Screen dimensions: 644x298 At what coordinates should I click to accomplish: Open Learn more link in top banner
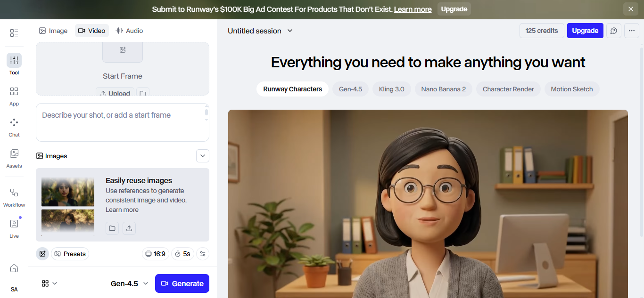(x=413, y=9)
